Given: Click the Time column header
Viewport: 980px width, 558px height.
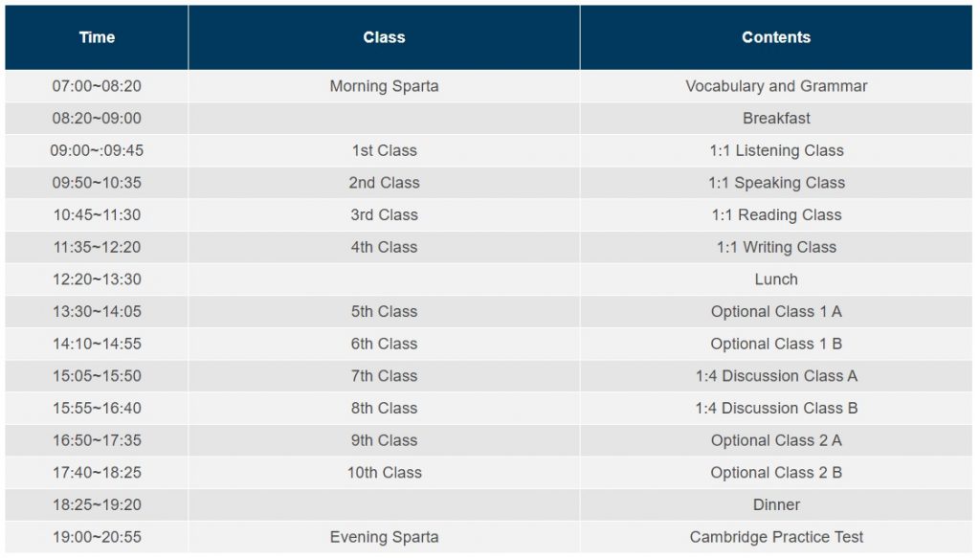Looking at the screenshot, I should (x=97, y=37).
